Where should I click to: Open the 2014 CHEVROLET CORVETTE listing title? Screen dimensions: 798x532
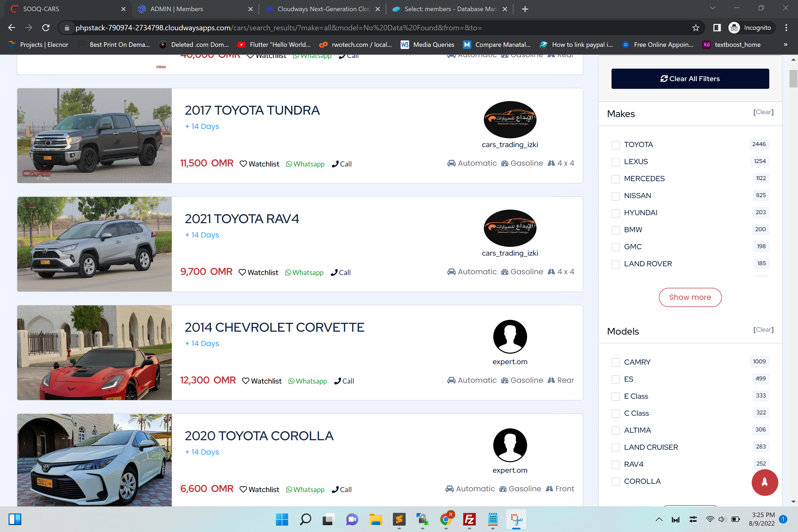(x=275, y=327)
